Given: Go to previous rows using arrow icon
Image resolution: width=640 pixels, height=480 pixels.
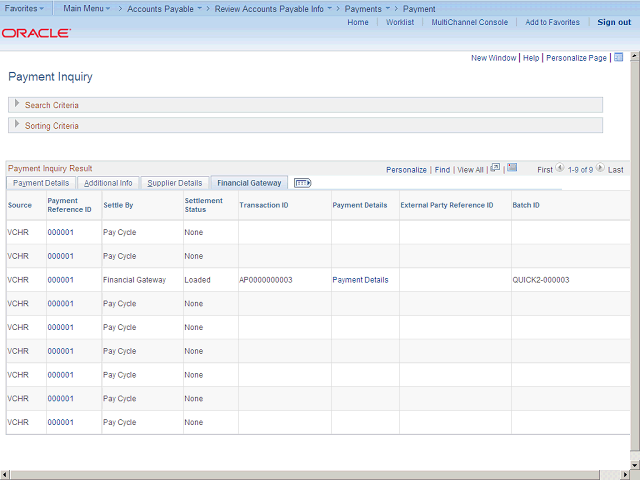Looking at the screenshot, I should tap(560, 169).
